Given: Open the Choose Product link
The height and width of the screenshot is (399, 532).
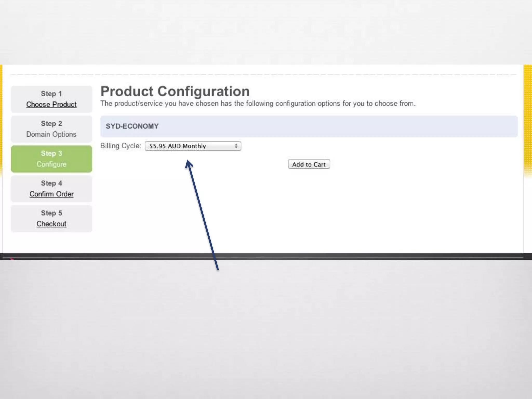Looking at the screenshot, I should [51, 104].
